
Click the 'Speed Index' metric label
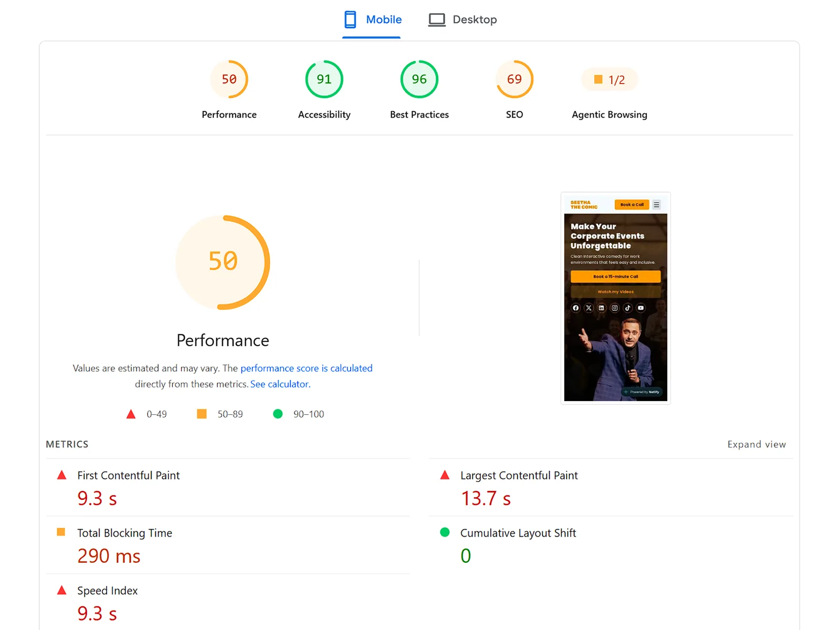coord(107,591)
